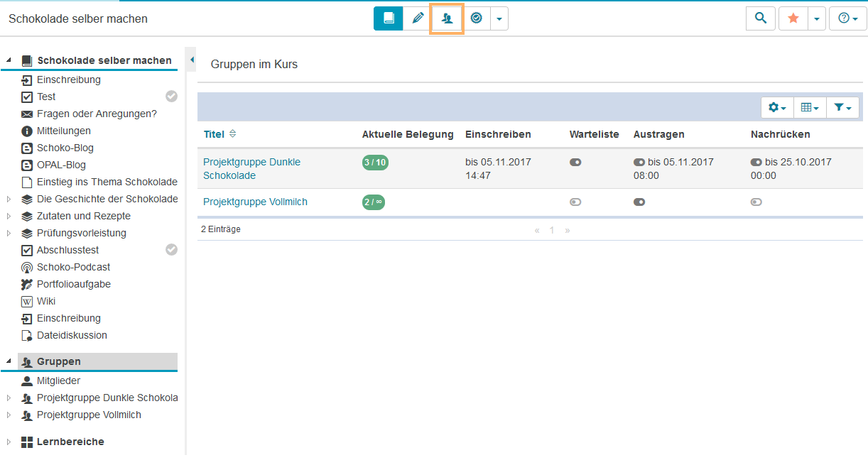Toggle Austragen switch for Projektgruppe Vollmilch

pyautogui.click(x=639, y=202)
